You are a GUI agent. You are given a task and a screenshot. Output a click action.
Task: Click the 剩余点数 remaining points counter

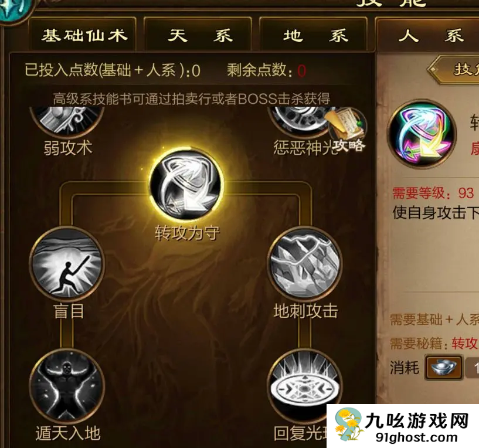(x=266, y=70)
